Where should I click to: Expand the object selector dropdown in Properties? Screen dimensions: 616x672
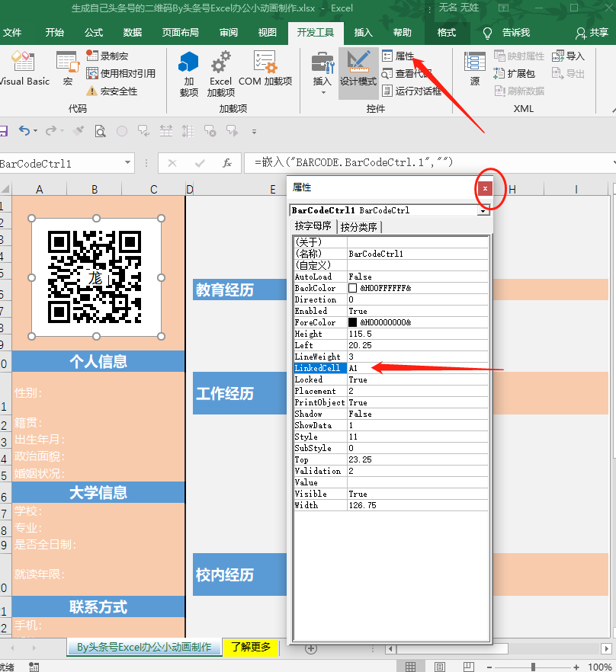click(483, 210)
